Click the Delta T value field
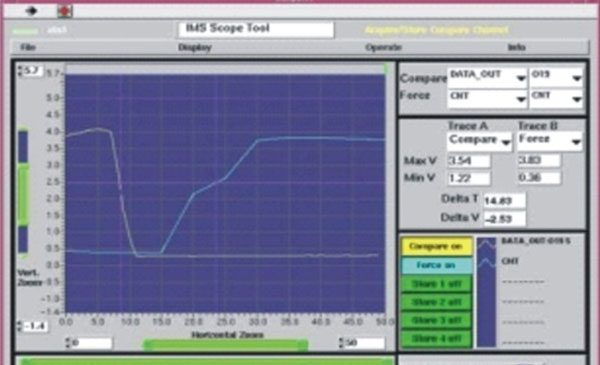The width and height of the screenshot is (600, 365). click(x=504, y=200)
